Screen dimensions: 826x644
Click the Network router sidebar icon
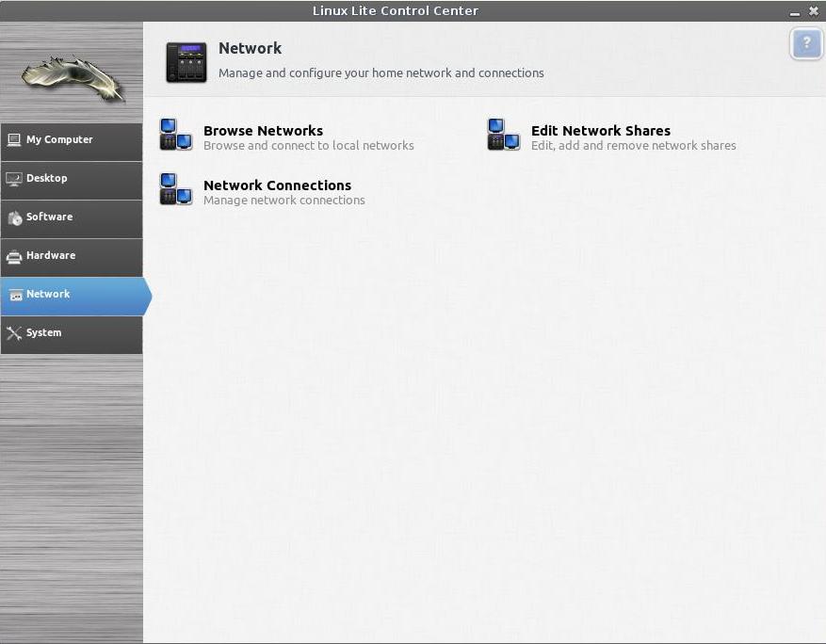pos(16,295)
